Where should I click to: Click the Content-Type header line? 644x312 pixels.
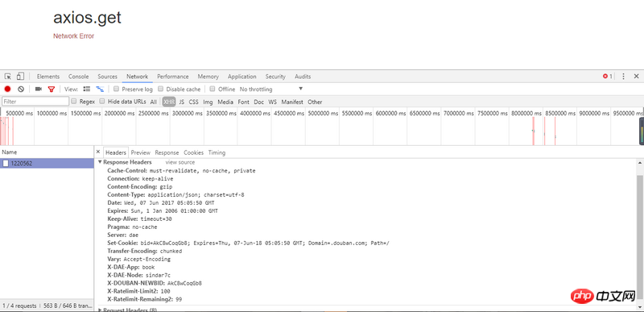(x=175, y=195)
